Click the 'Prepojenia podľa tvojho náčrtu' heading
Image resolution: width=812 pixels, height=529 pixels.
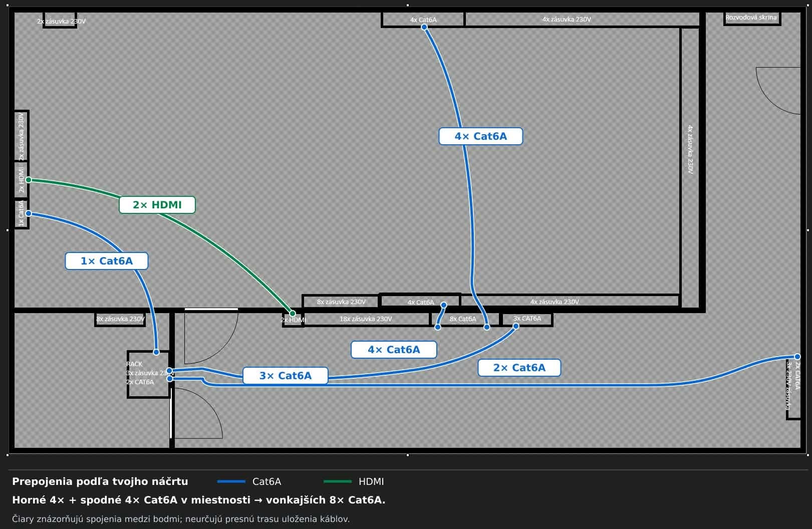click(x=100, y=481)
